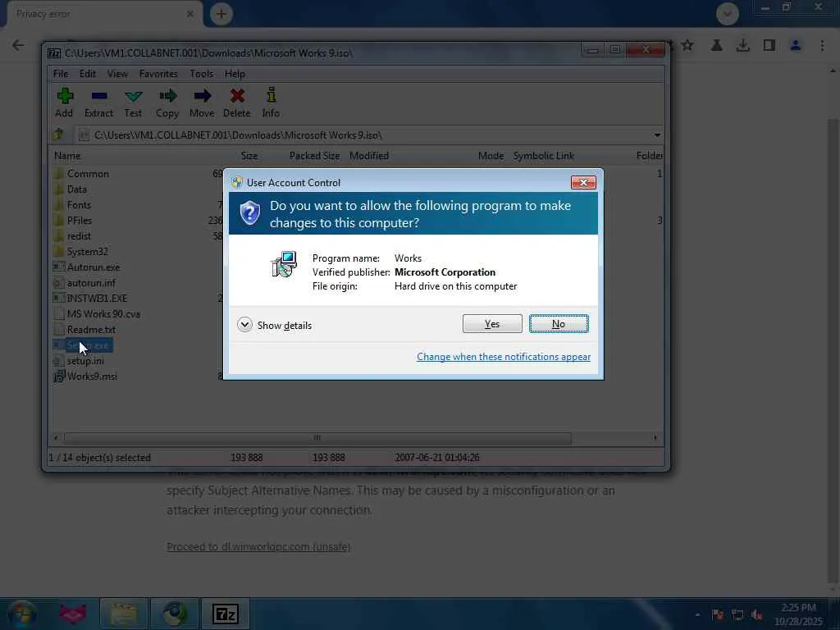Viewport: 840px width, 630px height.
Task: Open Change when these notifications appear link
Action: coord(504,357)
